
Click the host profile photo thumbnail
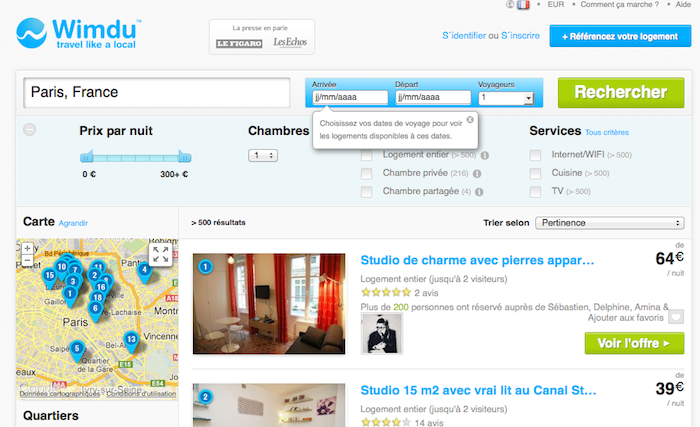point(381,333)
